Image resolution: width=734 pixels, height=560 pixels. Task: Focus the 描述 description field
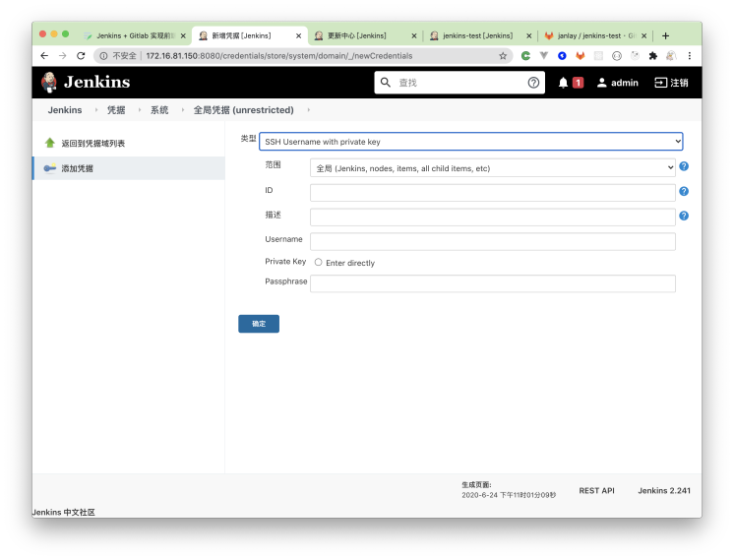[493, 218]
